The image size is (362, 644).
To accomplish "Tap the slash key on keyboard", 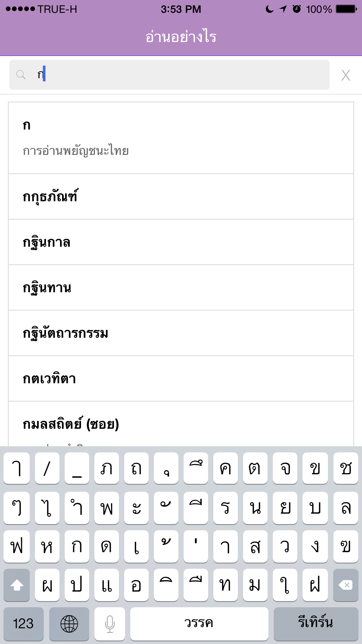I will (x=47, y=468).
